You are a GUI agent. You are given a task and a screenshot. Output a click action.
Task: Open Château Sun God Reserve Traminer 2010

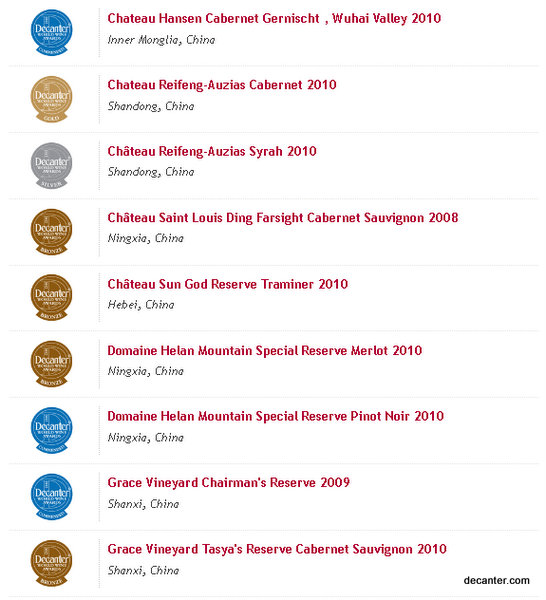pyautogui.click(x=228, y=284)
